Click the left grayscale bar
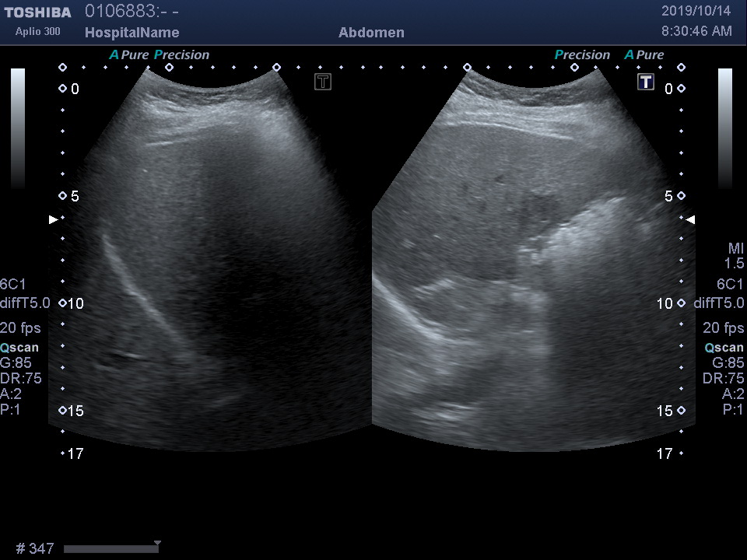747x560 pixels. click(x=18, y=128)
